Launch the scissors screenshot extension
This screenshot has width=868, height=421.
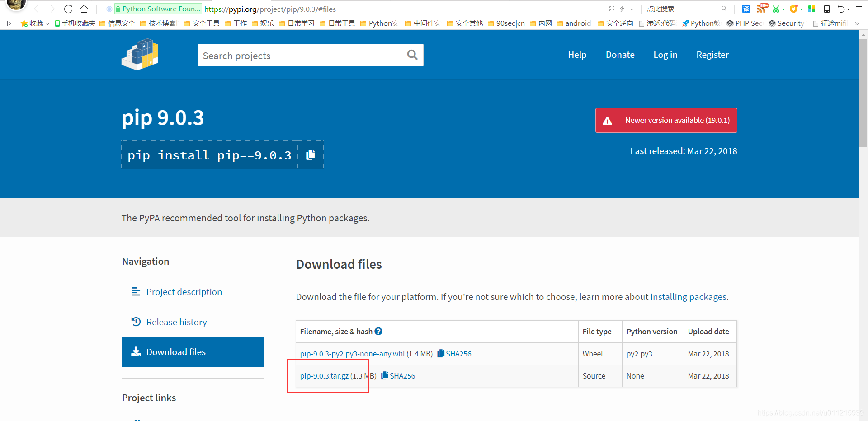(x=776, y=9)
